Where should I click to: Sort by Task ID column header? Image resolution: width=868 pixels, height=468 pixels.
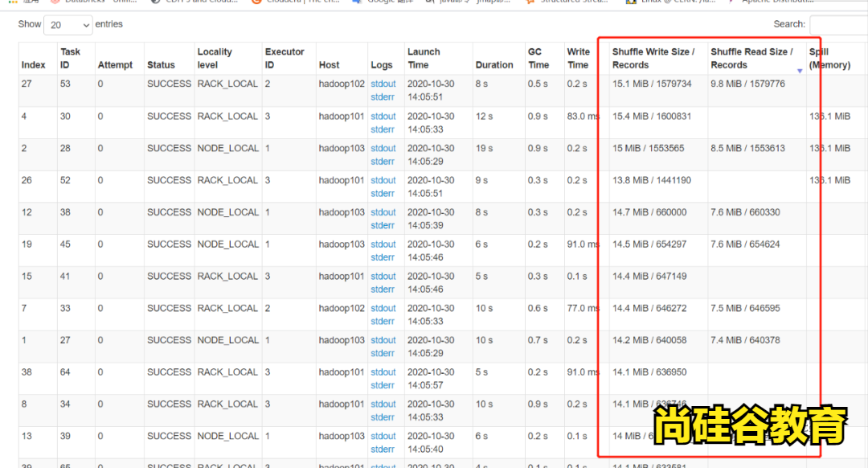point(71,59)
